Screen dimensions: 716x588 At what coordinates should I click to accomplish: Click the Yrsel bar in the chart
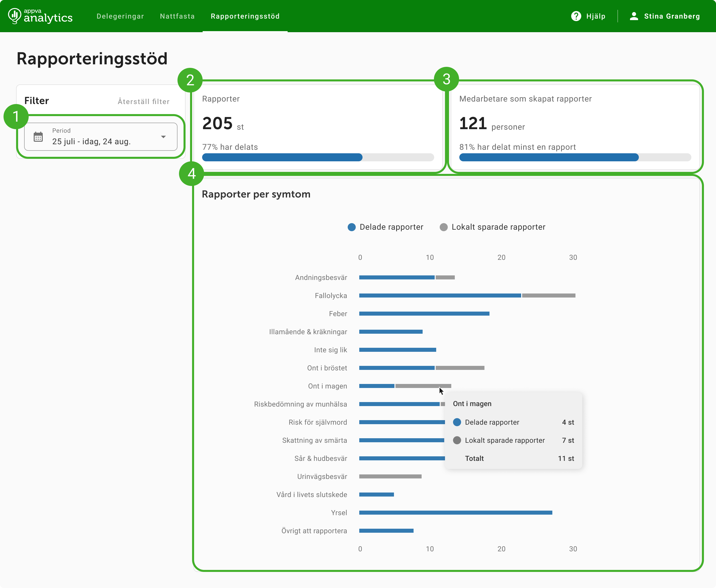pos(456,513)
